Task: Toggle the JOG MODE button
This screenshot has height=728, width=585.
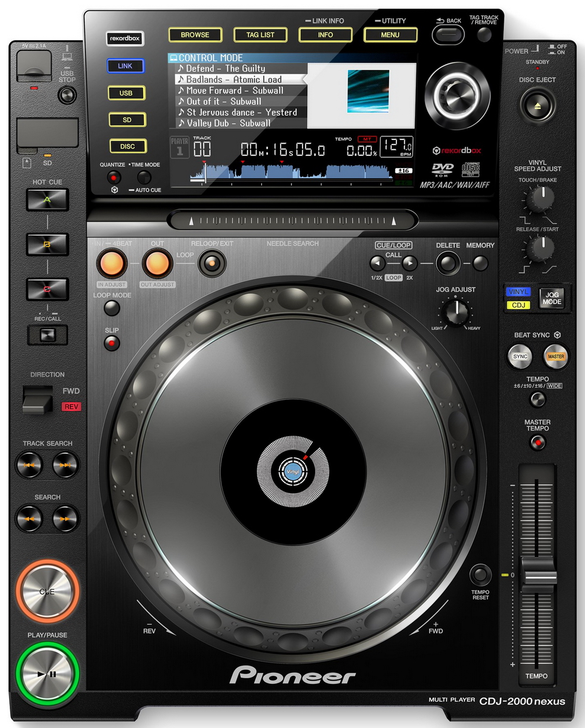Action: click(x=552, y=298)
